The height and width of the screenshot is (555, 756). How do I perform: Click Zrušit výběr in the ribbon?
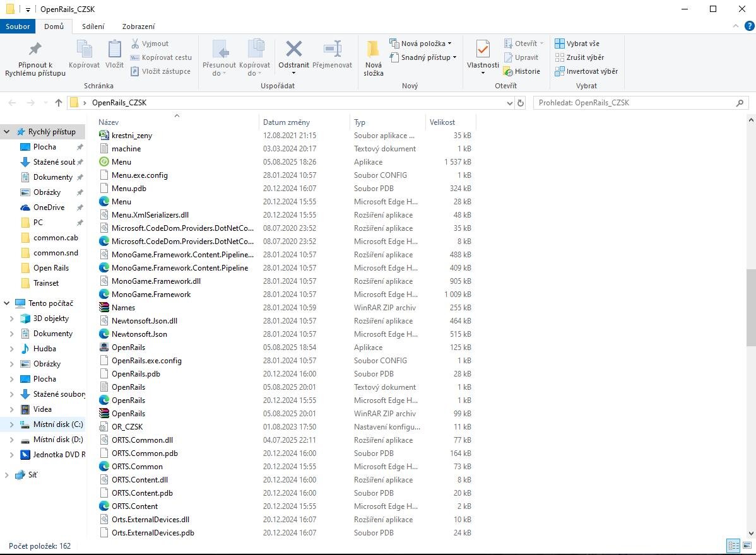[579, 57]
